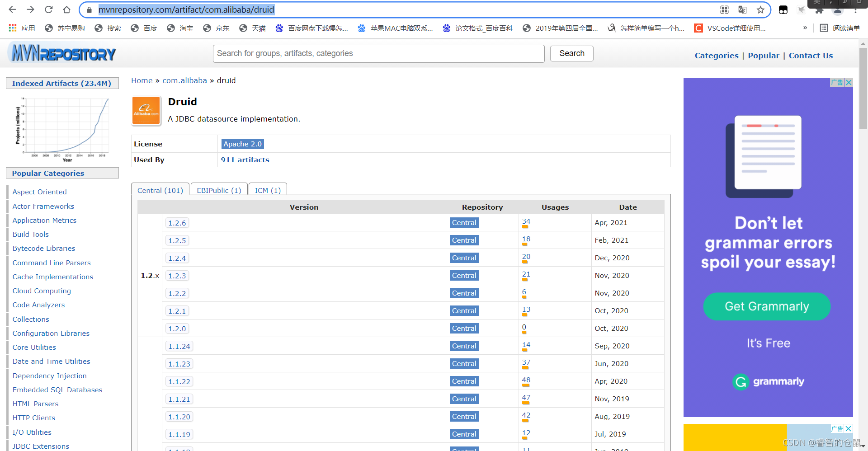Open the 苏宁易购 bookmark
This screenshot has width=868, height=451.
coord(65,28)
